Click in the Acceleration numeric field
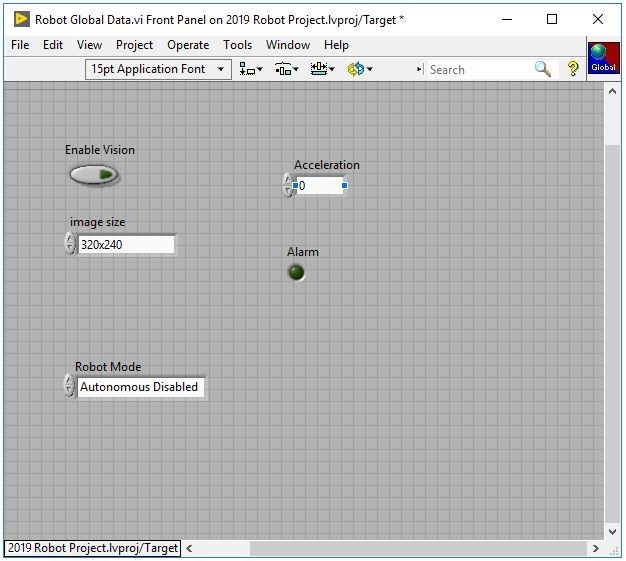626x561 pixels. [318, 185]
